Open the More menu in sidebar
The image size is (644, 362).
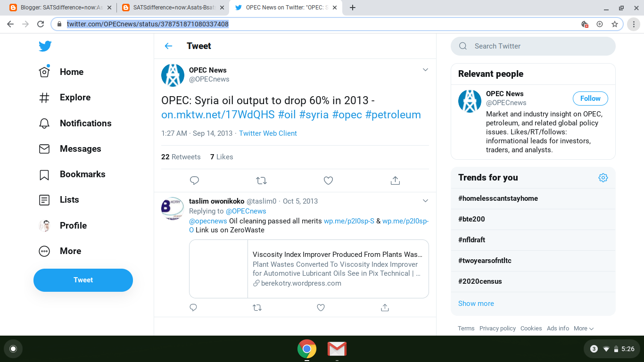60,251
